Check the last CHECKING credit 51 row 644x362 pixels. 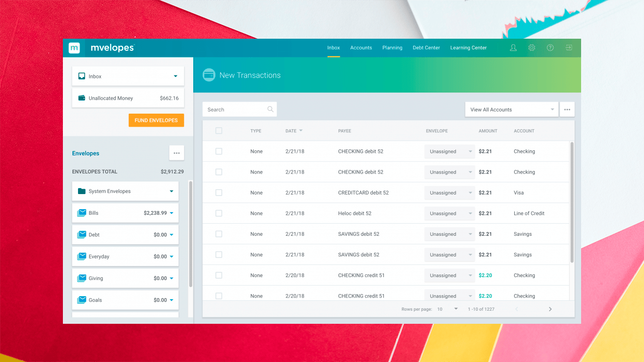pos(219,296)
